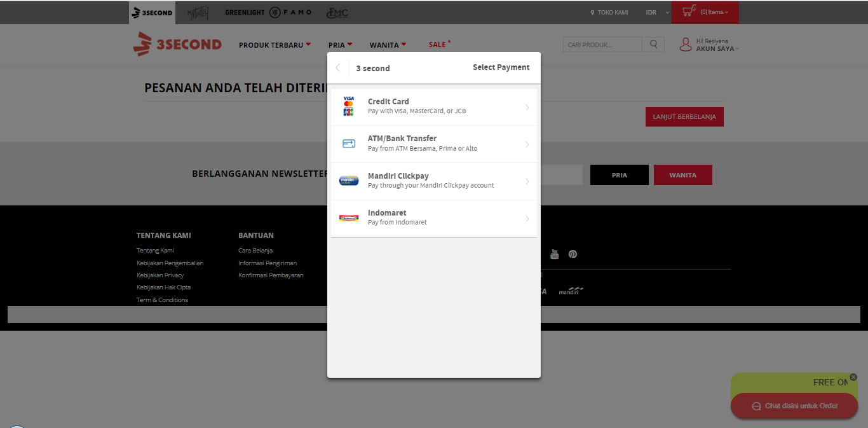Open the script-style brand logo in top bar
The image size is (868, 428).
coord(198,13)
